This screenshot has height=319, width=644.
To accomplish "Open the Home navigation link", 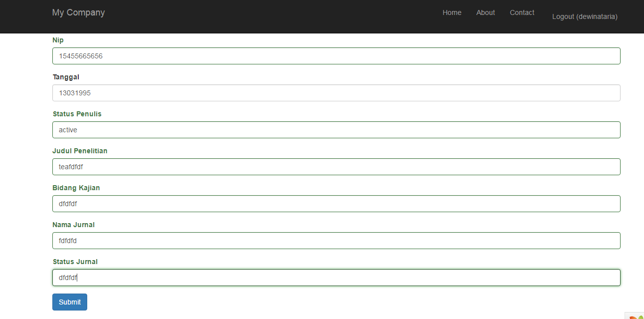I will click(452, 12).
